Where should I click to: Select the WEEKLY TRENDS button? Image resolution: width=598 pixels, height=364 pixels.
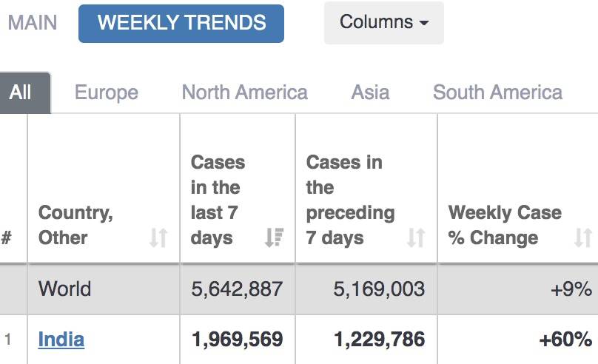point(181,23)
